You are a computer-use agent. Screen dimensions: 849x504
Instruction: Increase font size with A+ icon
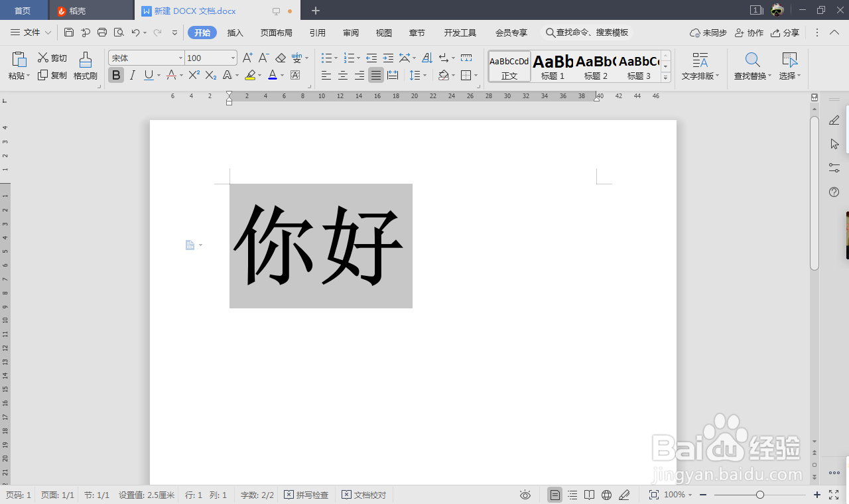[x=247, y=58]
